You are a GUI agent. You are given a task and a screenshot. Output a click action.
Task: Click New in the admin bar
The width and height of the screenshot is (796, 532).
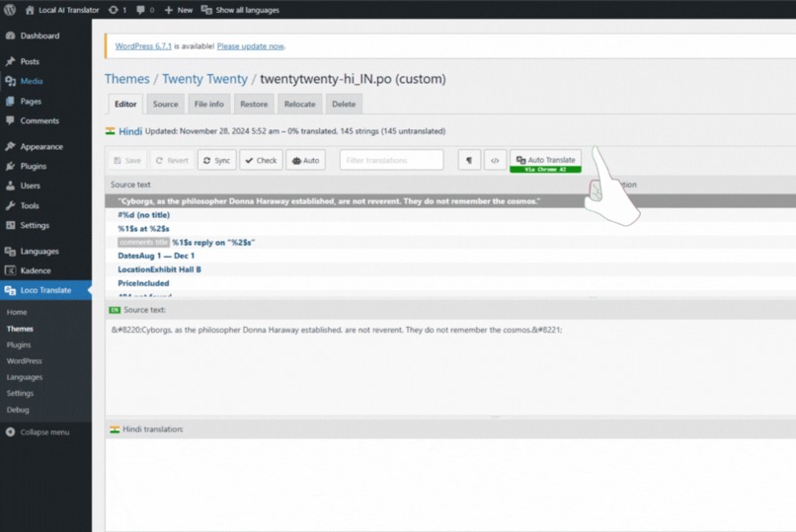[x=178, y=10]
